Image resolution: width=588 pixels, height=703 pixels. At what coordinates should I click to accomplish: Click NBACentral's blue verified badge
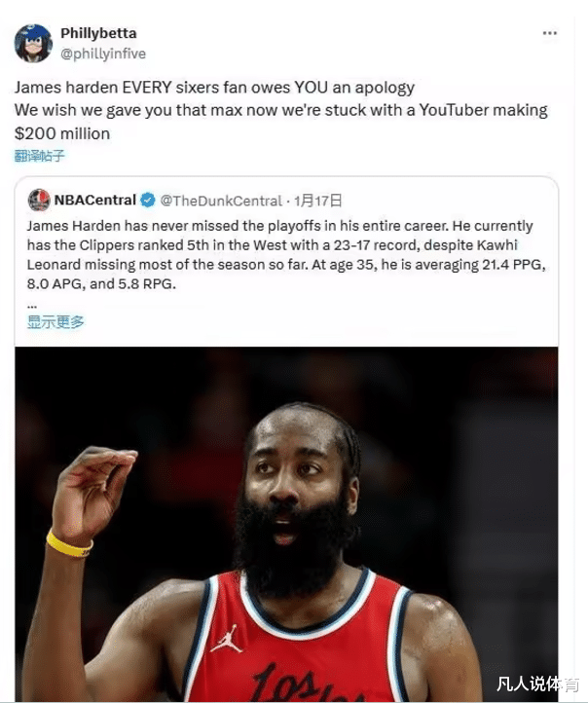click(148, 200)
